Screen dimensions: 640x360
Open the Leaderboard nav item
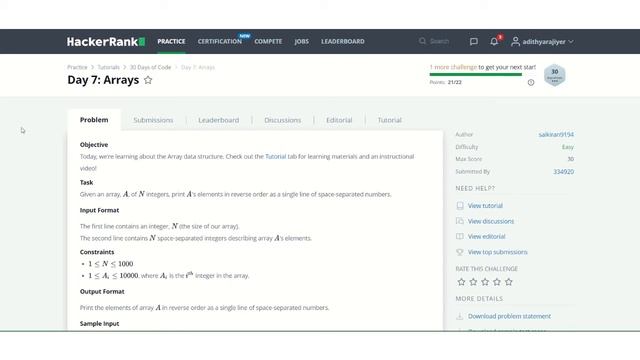343,41
